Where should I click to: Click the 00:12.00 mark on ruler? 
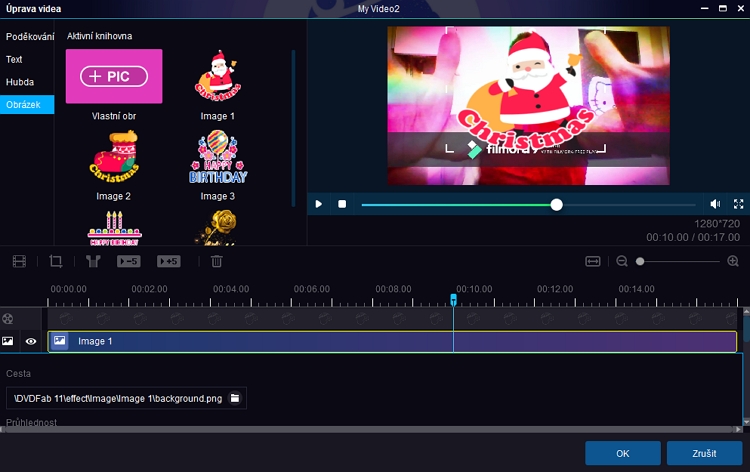(555, 289)
